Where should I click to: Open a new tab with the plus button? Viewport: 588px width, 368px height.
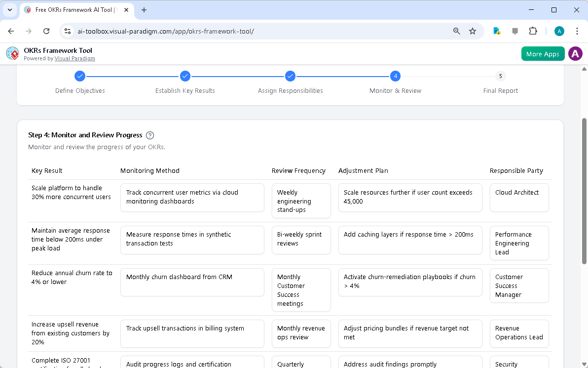[143, 9]
